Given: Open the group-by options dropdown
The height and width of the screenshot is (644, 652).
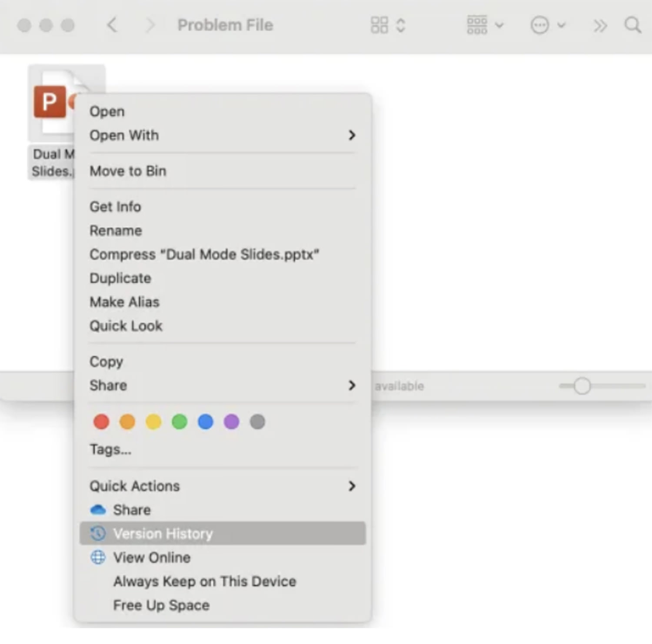Looking at the screenshot, I should click(485, 25).
